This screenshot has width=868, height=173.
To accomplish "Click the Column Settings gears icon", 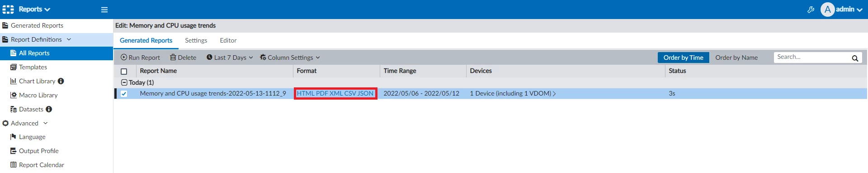I will point(263,58).
